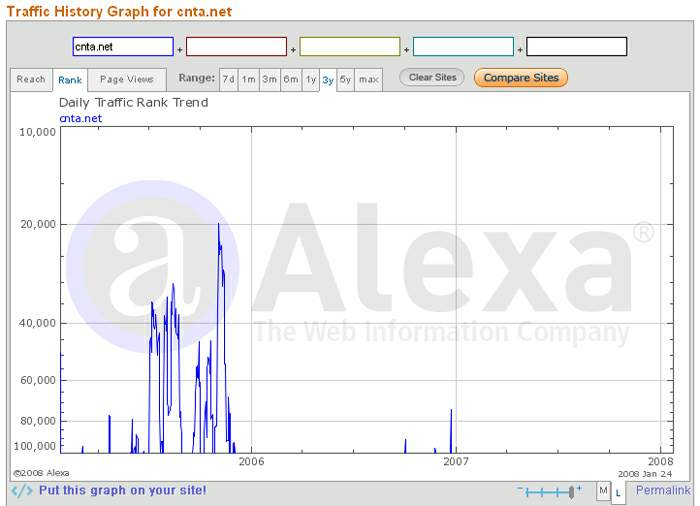The image size is (700, 506).
Task: Click the 100,000 rank axis label
Action: (x=35, y=446)
